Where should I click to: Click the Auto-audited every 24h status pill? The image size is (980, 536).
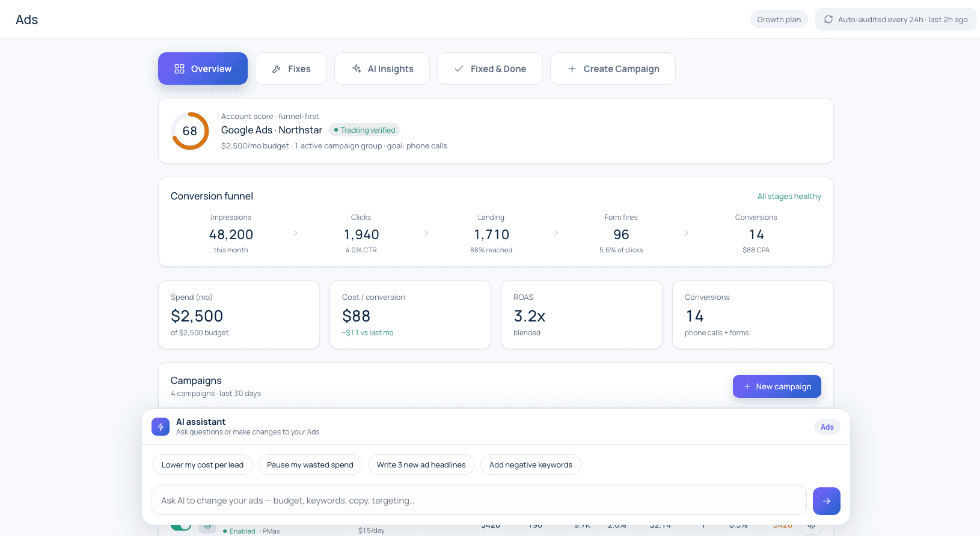[x=896, y=19]
